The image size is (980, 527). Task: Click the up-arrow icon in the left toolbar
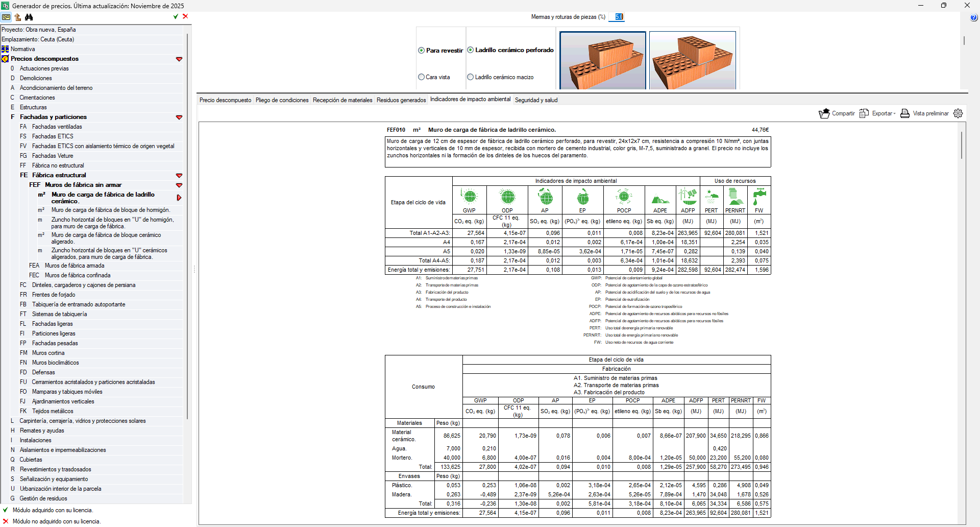click(x=17, y=17)
